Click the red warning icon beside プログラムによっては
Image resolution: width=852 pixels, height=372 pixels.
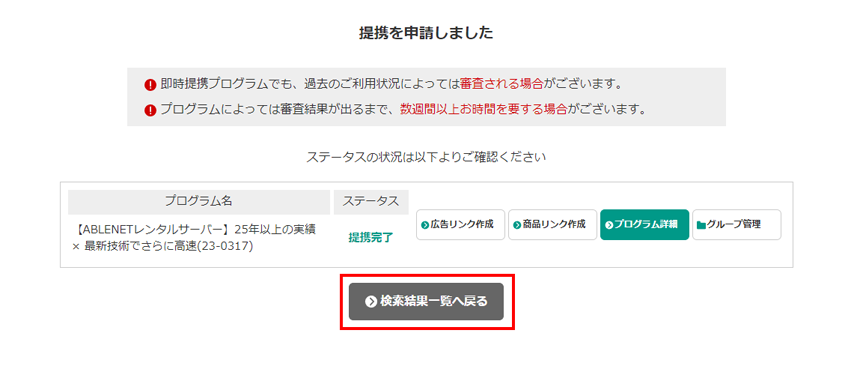pyautogui.click(x=151, y=110)
